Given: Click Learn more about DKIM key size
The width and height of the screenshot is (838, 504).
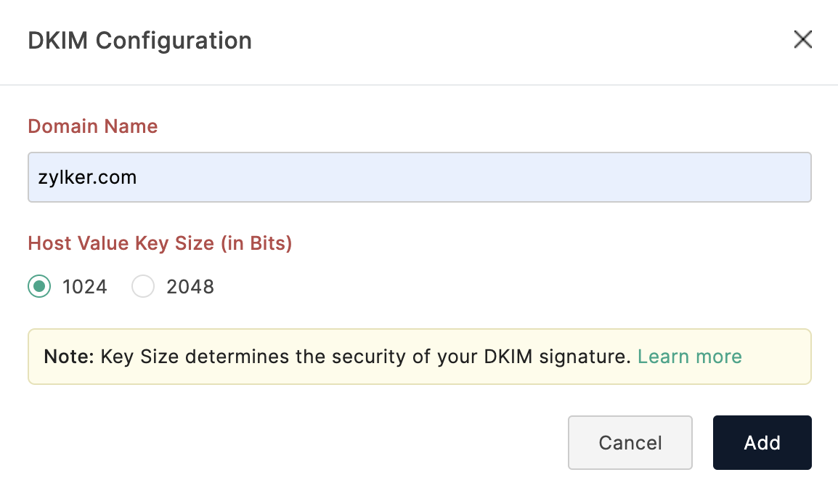Looking at the screenshot, I should [x=689, y=357].
